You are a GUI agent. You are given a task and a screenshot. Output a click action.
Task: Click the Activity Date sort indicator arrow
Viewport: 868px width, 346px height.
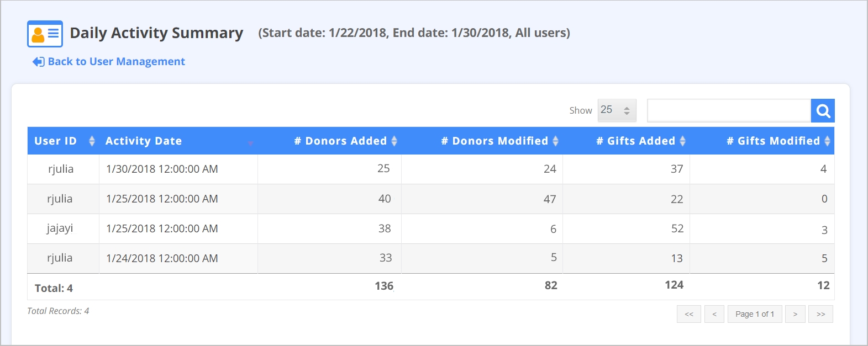(250, 143)
